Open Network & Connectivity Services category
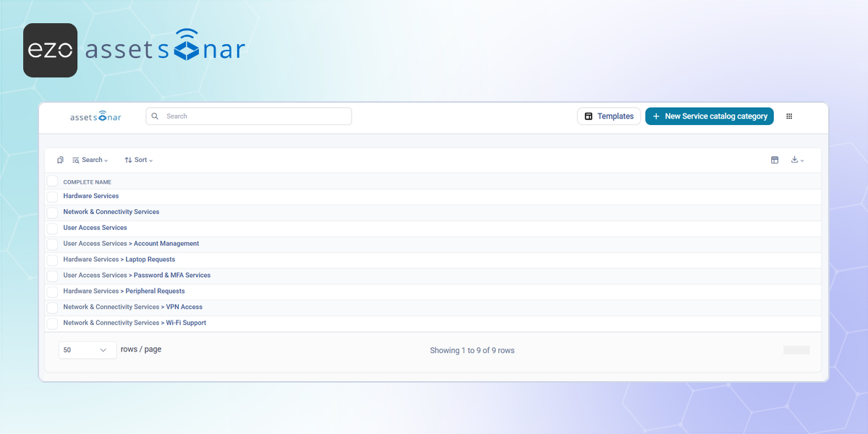Image resolution: width=868 pixels, height=434 pixels. [x=111, y=212]
